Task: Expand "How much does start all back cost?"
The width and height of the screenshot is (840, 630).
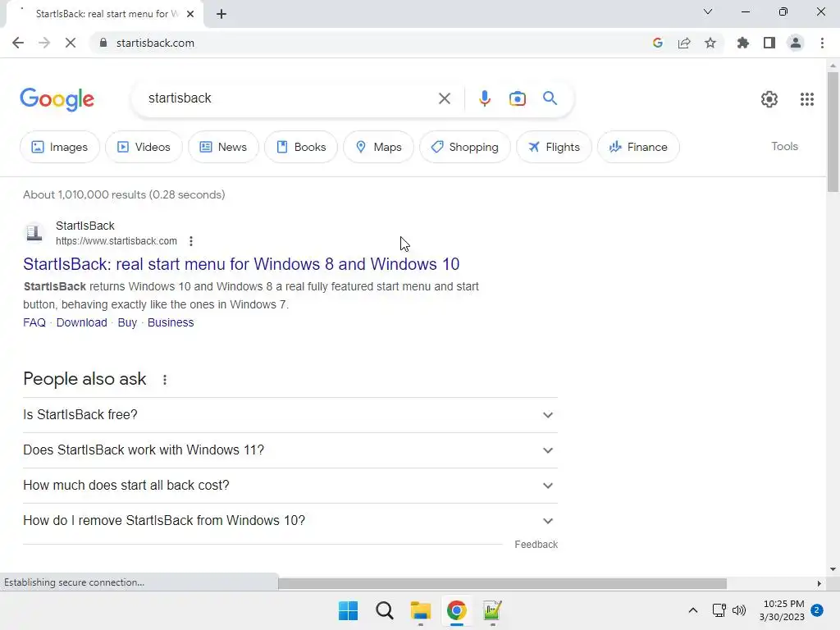Action: coord(290,486)
